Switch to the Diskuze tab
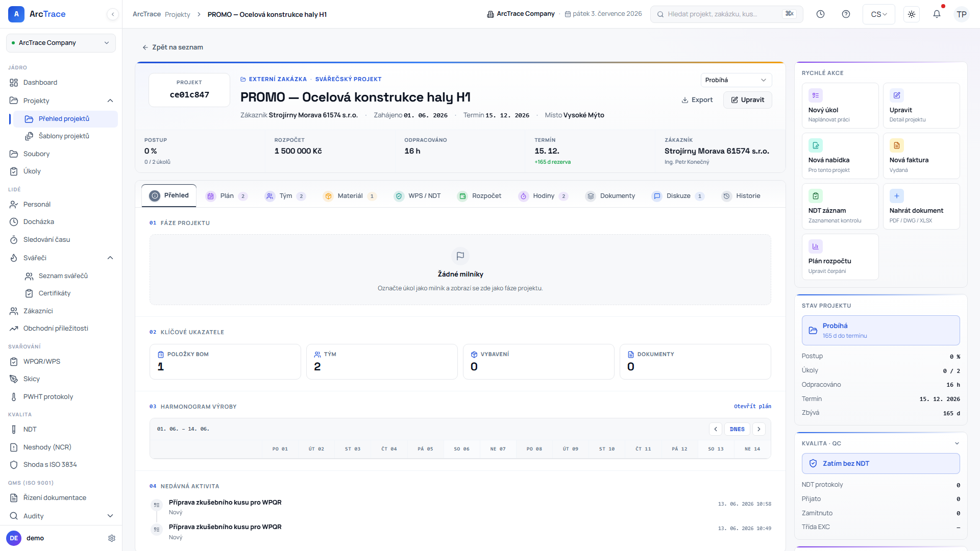 point(678,196)
